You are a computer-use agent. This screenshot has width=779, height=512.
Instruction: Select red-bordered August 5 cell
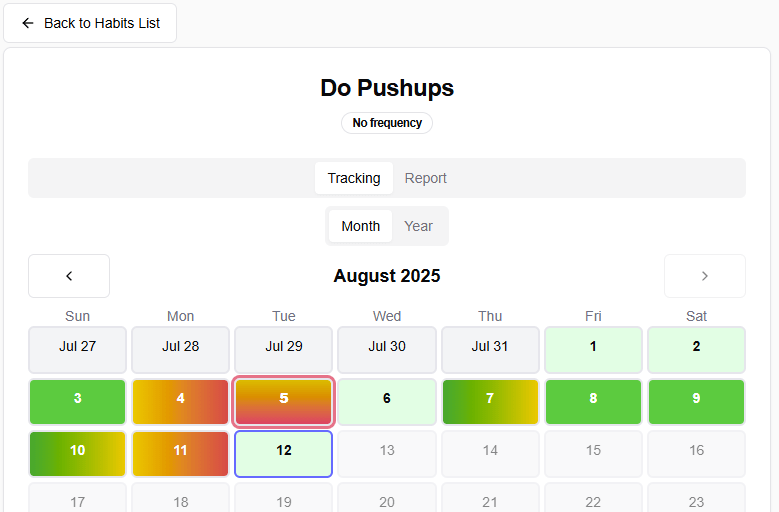click(x=284, y=402)
